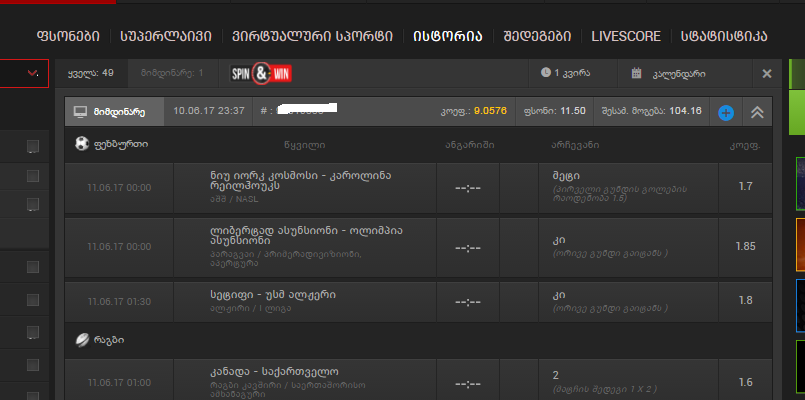Click bet date 10.06.17 23:37
Image resolution: width=805 pixels, height=400 pixels.
tap(209, 111)
